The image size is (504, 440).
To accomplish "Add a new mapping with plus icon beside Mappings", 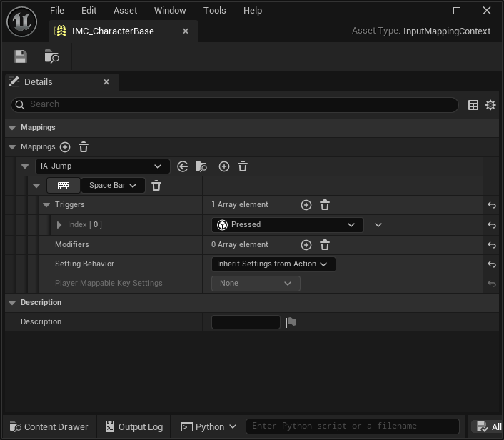I will coord(65,147).
